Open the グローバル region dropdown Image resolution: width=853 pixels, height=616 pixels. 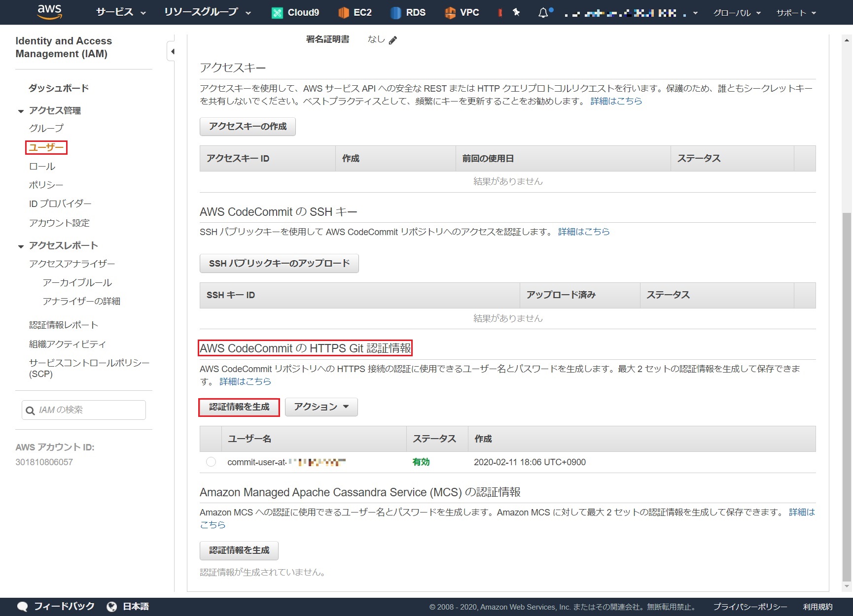pos(737,13)
